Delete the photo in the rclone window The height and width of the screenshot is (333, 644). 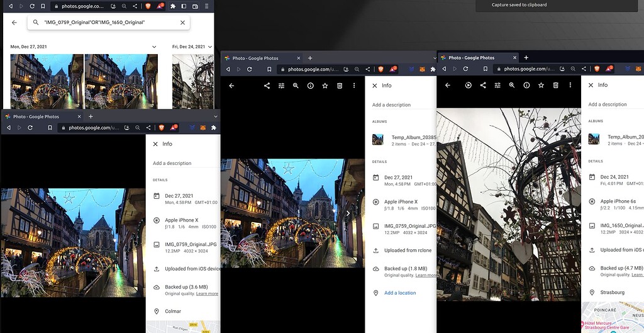coord(340,86)
